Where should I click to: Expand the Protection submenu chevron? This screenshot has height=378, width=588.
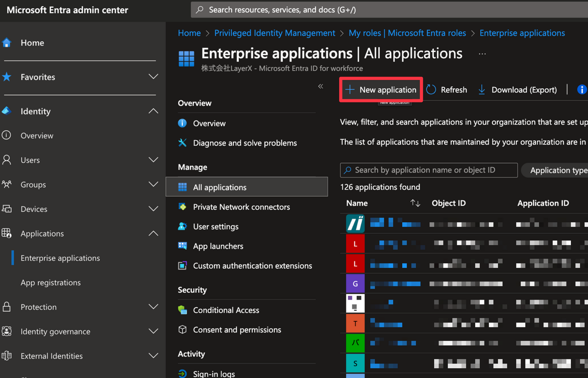tap(153, 307)
